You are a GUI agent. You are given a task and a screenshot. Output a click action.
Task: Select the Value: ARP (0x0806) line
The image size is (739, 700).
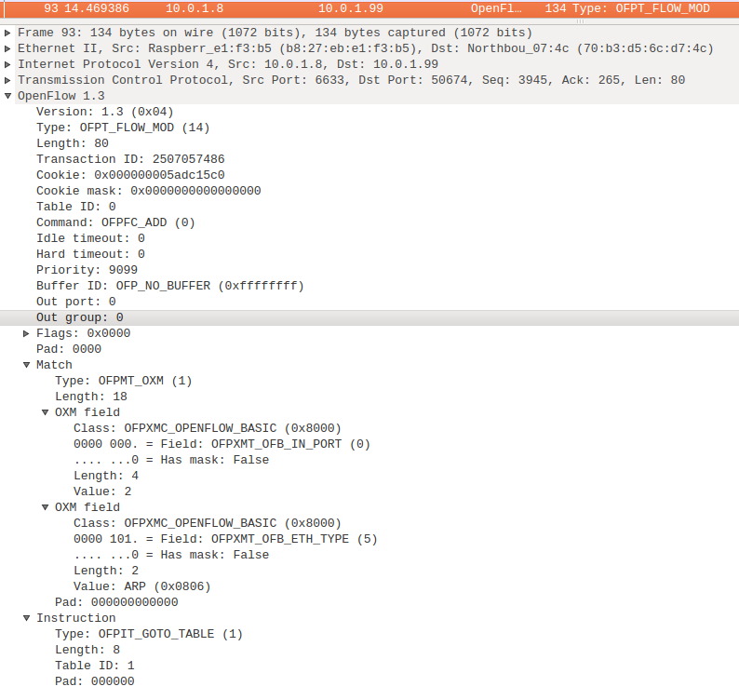[141, 586]
